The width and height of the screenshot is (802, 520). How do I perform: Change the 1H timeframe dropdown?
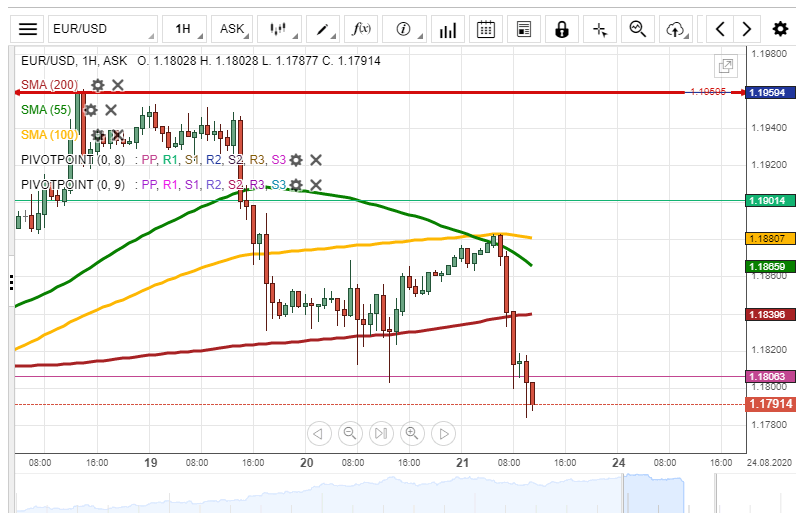pyautogui.click(x=184, y=29)
